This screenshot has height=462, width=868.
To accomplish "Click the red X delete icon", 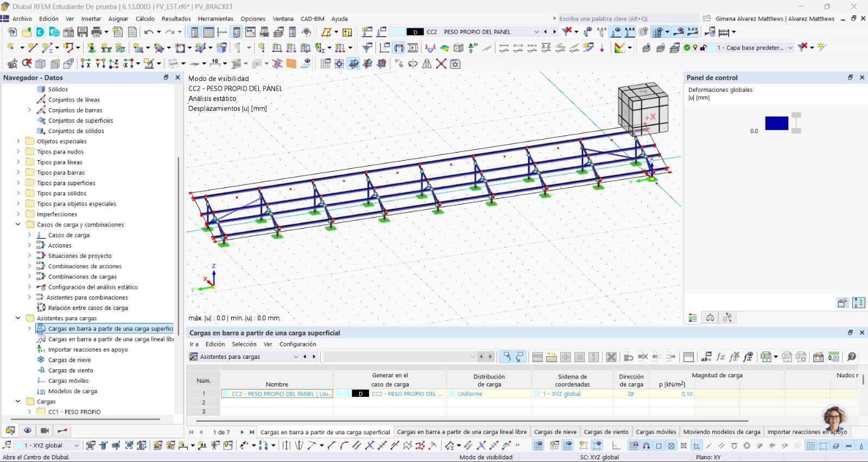I will coord(441,64).
